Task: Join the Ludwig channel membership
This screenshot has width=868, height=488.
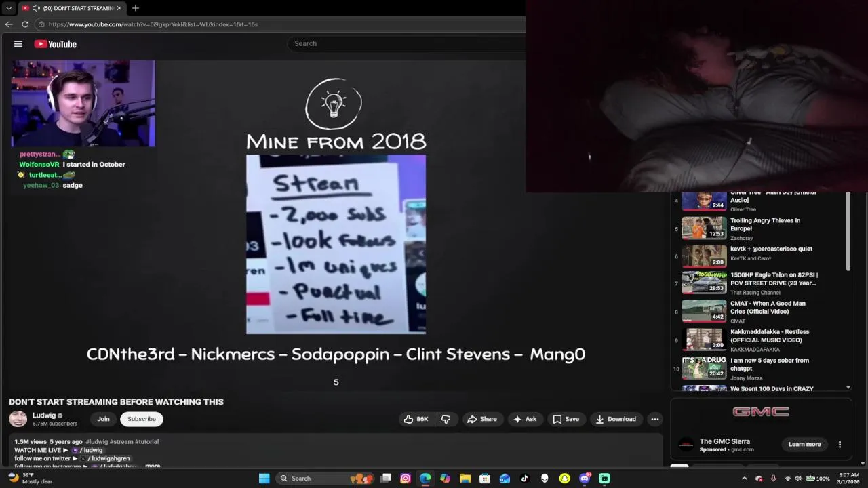Action: 103,419
